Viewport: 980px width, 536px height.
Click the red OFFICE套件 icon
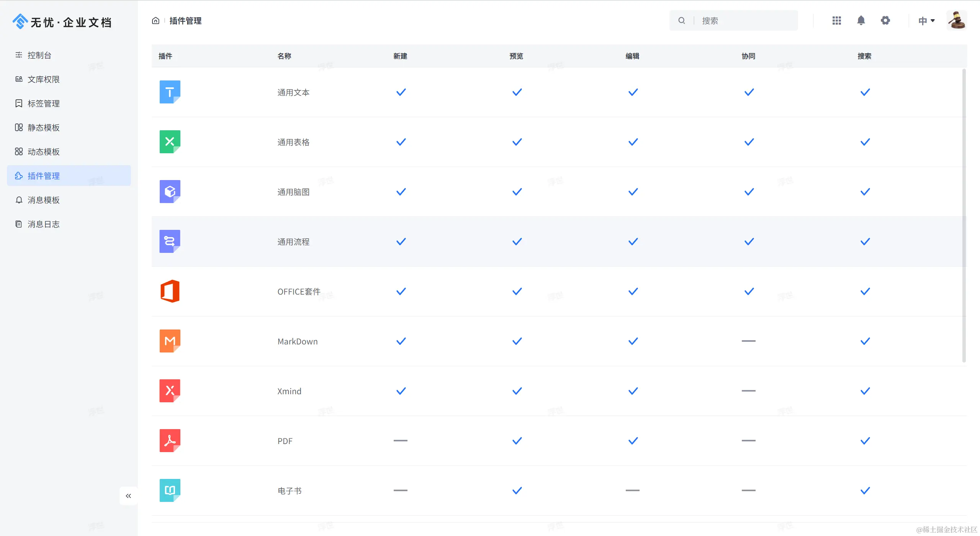(x=170, y=291)
